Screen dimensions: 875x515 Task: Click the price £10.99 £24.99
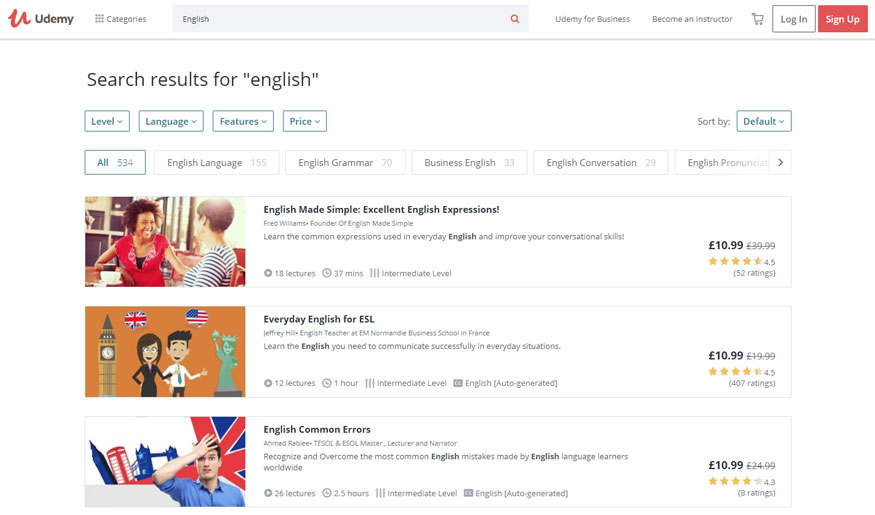coord(742,465)
